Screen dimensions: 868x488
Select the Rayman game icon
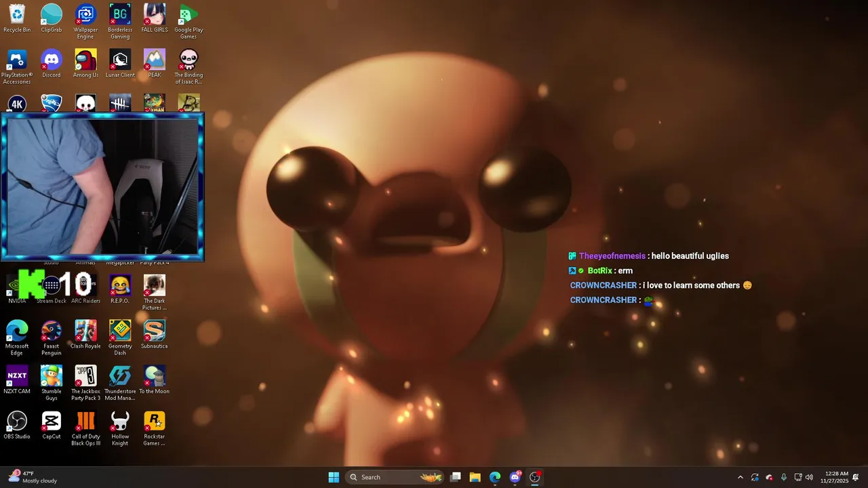coord(155,103)
